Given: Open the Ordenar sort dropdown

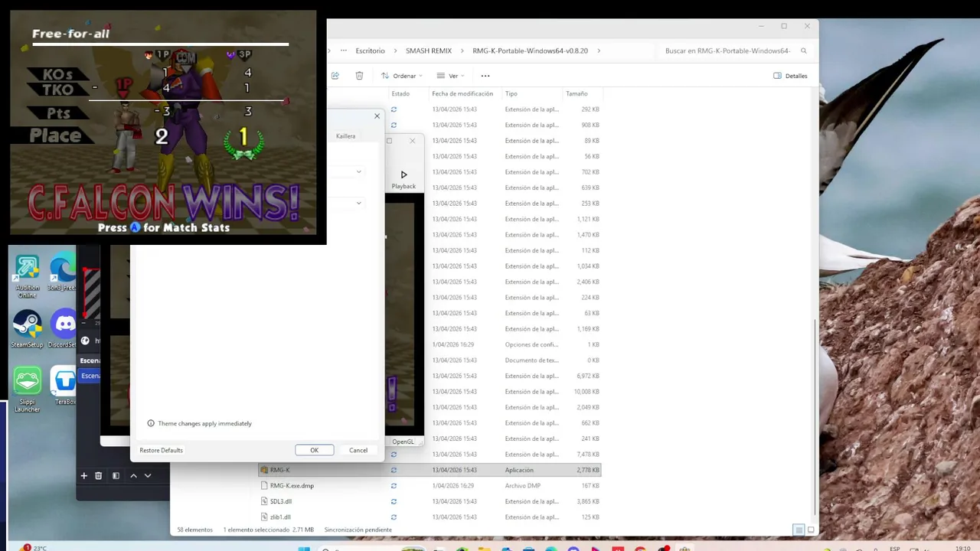Looking at the screenshot, I should [x=402, y=76].
